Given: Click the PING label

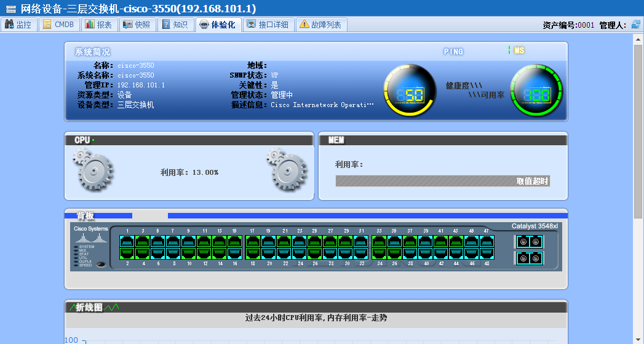Looking at the screenshot, I should click(x=453, y=52).
